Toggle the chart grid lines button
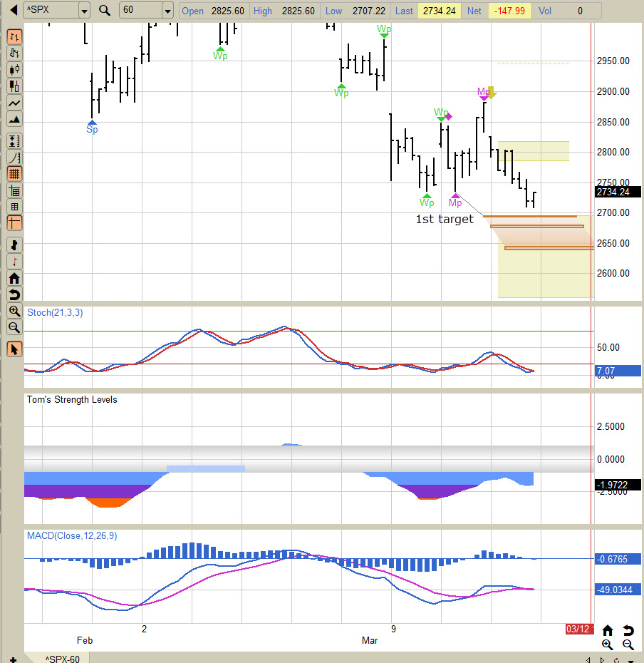This screenshot has width=644, height=663. pyautogui.click(x=14, y=174)
